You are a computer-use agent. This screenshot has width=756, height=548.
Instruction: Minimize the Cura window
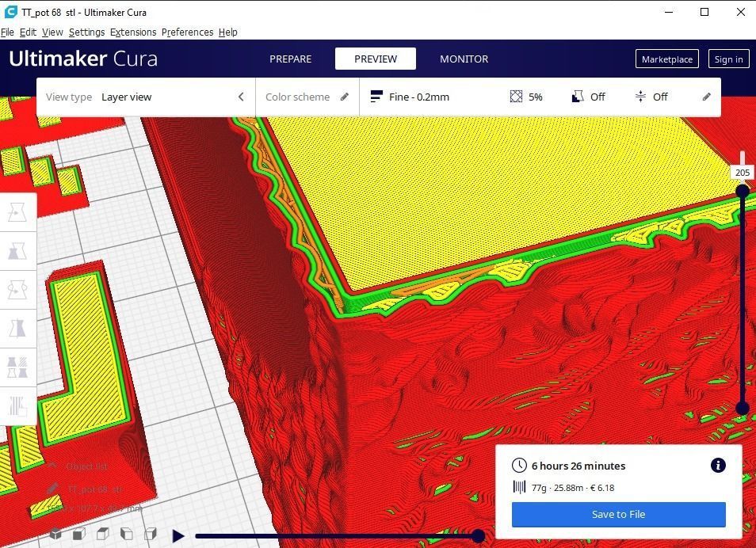tap(669, 12)
